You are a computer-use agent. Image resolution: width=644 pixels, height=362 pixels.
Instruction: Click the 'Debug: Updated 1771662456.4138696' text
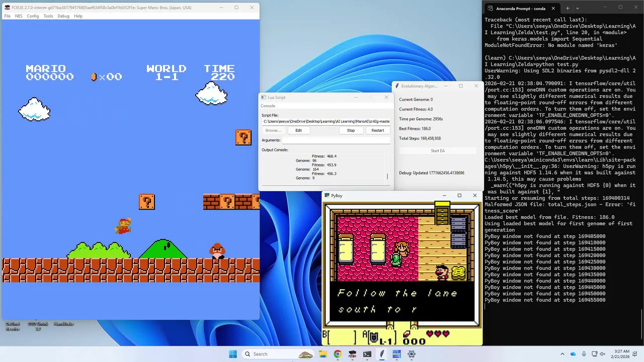coord(432,173)
